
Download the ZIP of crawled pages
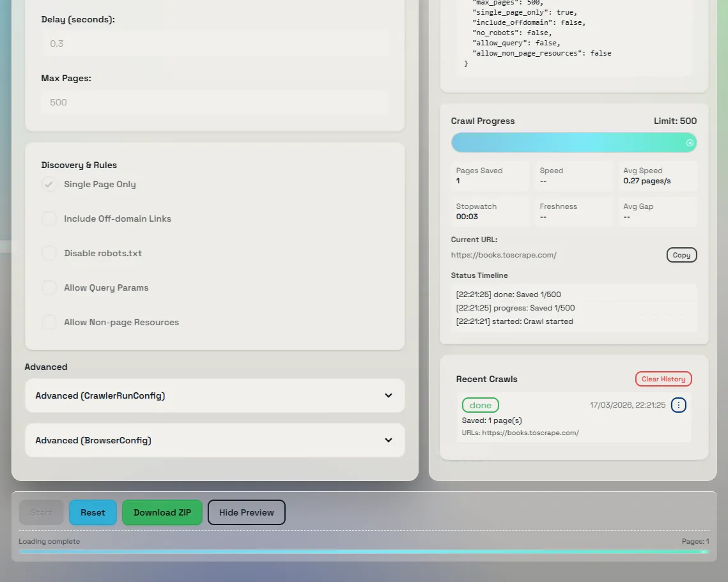pyautogui.click(x=162, y=512)
